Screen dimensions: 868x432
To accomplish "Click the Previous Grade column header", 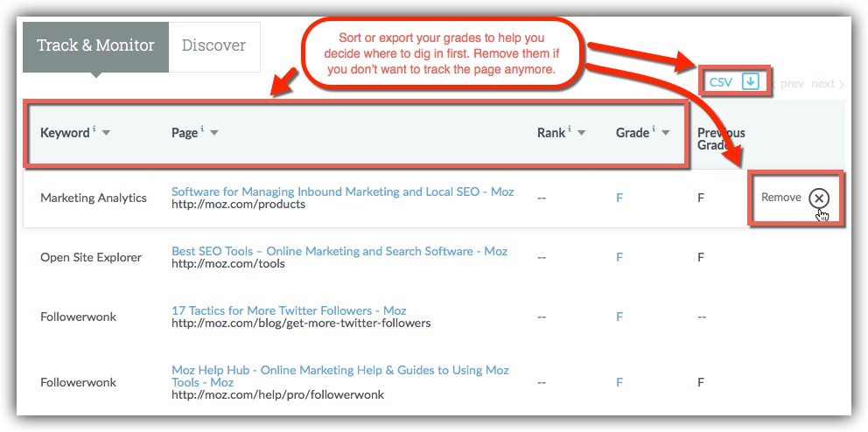I will [x=721, y=139].
